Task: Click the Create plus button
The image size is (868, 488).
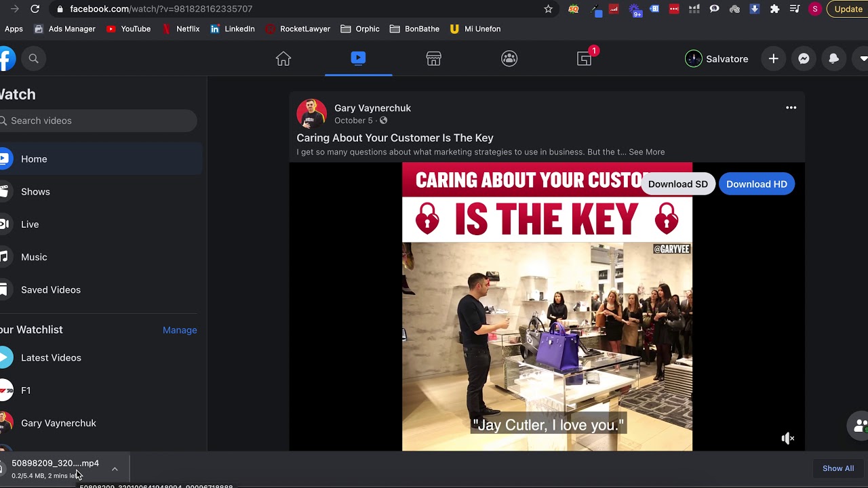Action: pyautogui.click(x=774, y=59)
